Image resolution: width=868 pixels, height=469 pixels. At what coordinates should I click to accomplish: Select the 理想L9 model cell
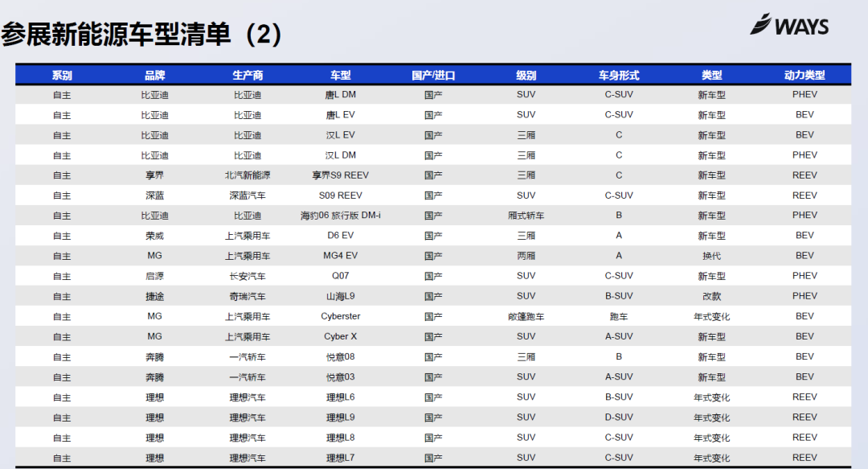pos(341,418)
